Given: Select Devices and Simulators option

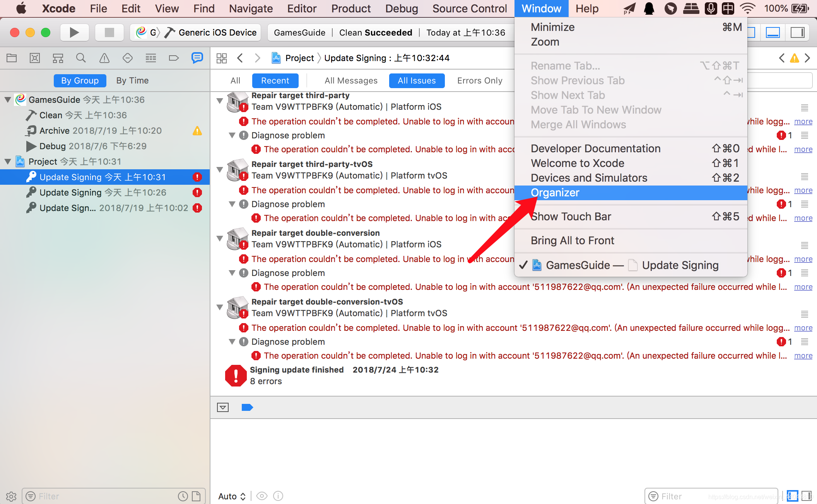Looking at the screenshot, I should click(x=590, y=177).
